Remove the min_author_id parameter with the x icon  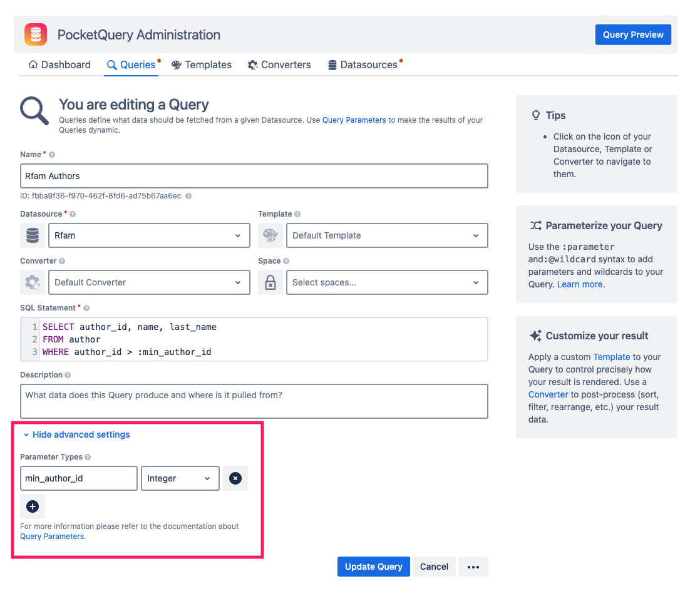[235, 478]
